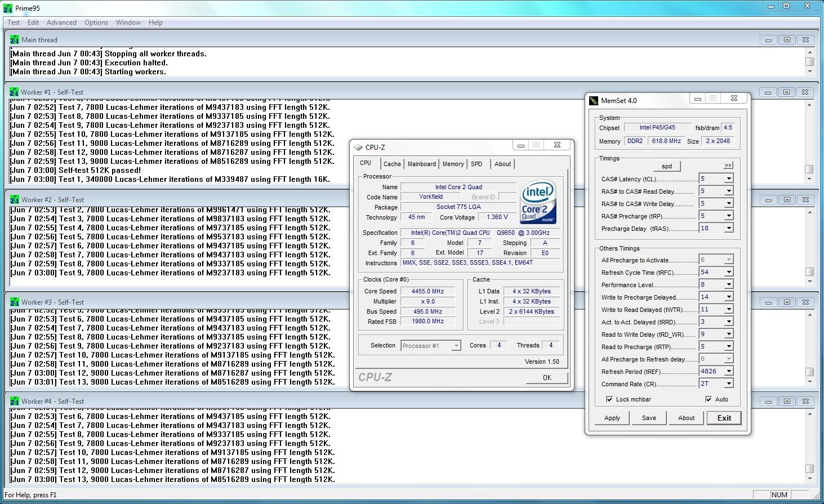Open RAS# to CAS# Write Delay dropdown
The image size is (824, 504).
729,203
